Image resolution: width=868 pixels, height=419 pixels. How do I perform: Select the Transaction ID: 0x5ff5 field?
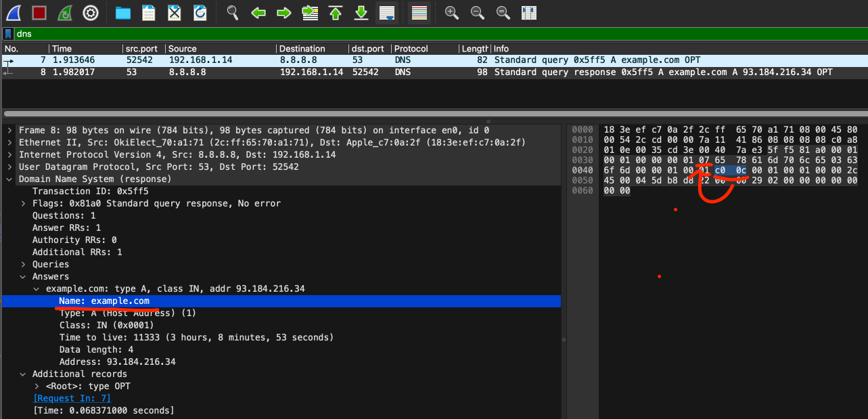pyautogui.click(x=90, y=191)
